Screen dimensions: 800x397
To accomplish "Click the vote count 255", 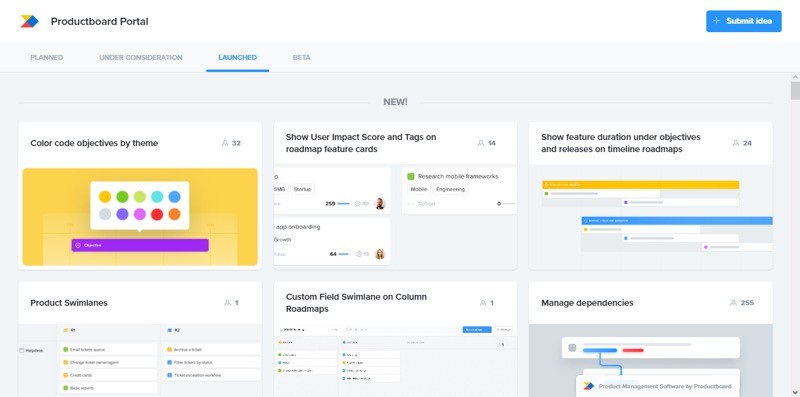I will pyautogui.click(x=747, y=303).
